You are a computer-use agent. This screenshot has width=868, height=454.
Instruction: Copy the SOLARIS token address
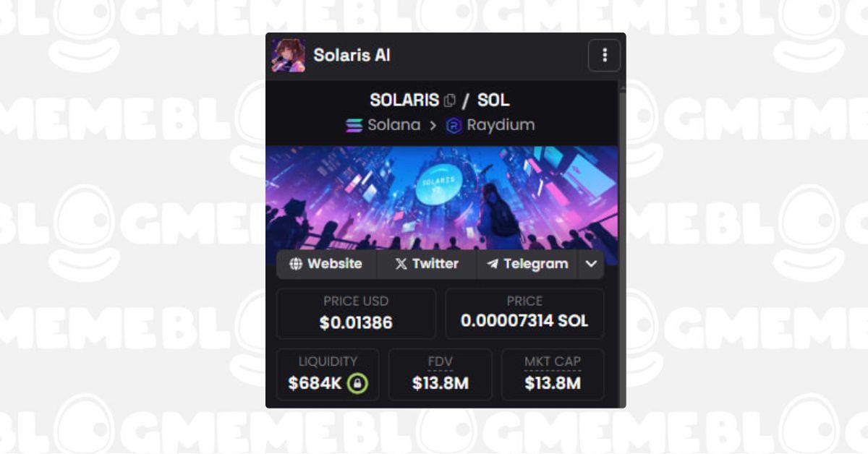click(x=450, y=100)
